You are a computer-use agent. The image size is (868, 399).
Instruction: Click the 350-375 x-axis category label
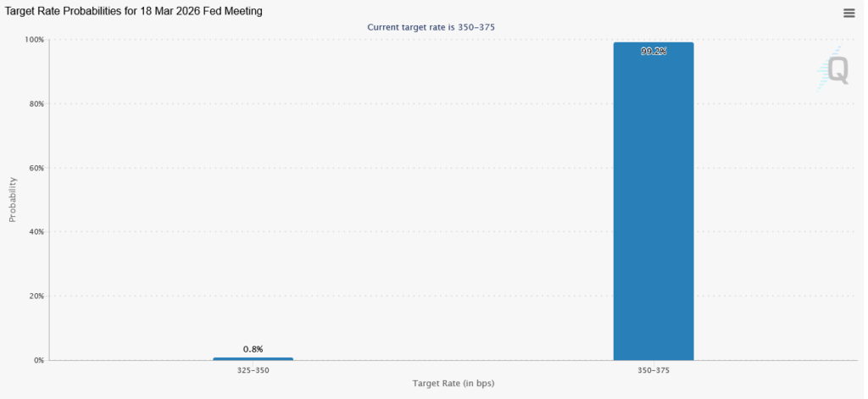tap(654, 370)
